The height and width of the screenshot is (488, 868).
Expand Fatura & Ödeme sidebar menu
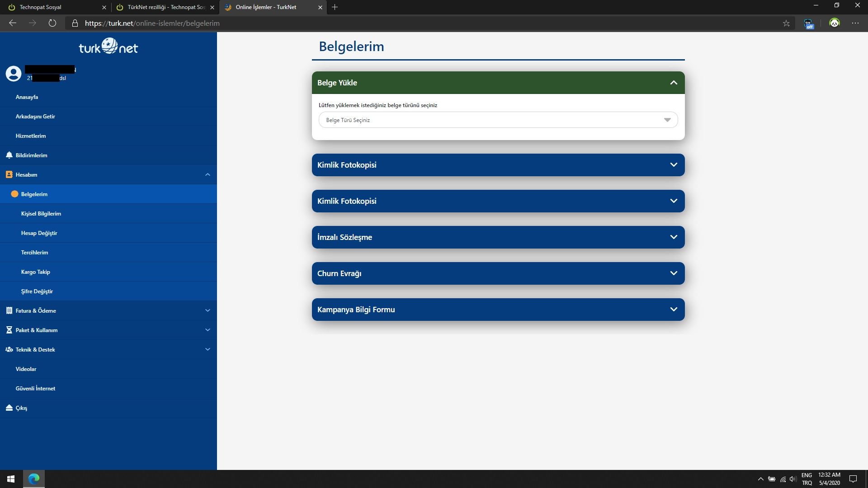point(208,311)
